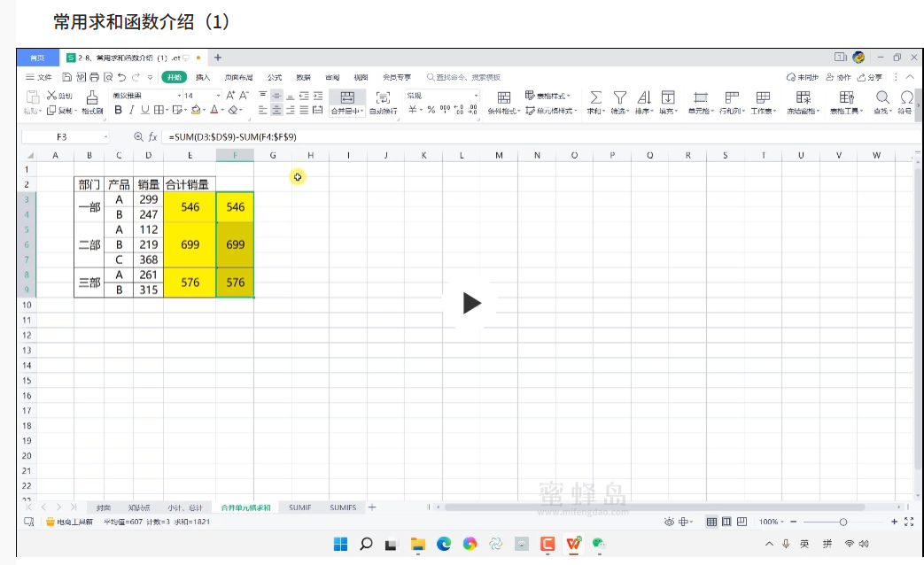Play the video with the center play button
This screenshot has width=924, height=565.
point(471,304)
